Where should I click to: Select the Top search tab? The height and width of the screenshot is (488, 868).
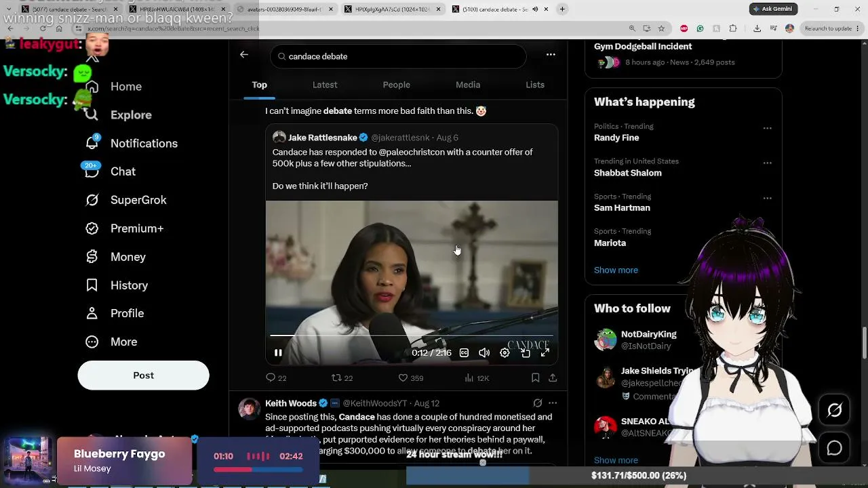(260, 85)
